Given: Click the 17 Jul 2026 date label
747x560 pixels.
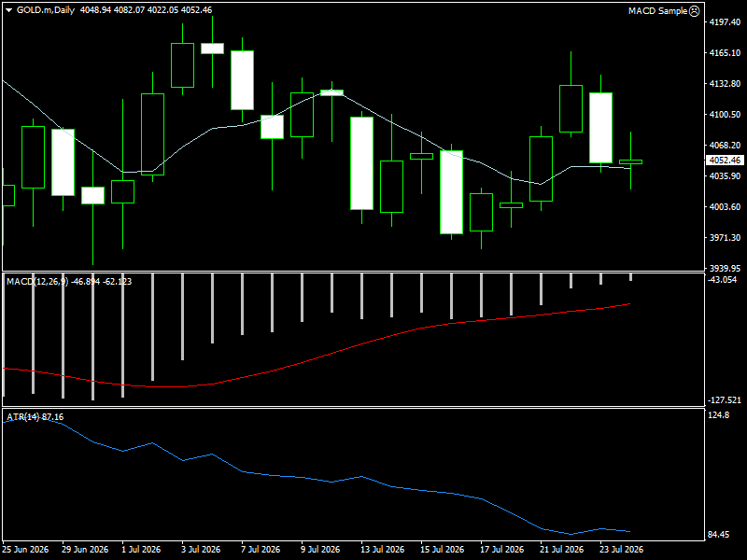Looking at the screenshot, I should pyautogui.click(x=502, y=550).
